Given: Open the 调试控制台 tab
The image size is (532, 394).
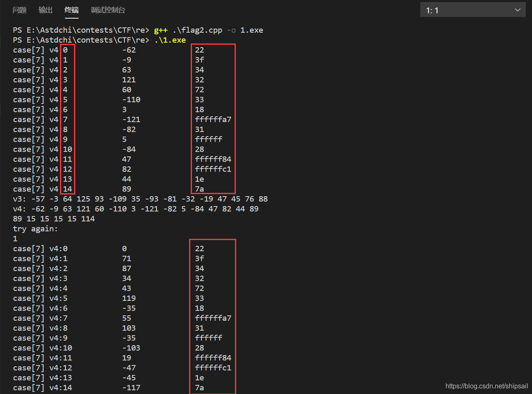Looking at the screenshot, I should (x=108, y=10).
